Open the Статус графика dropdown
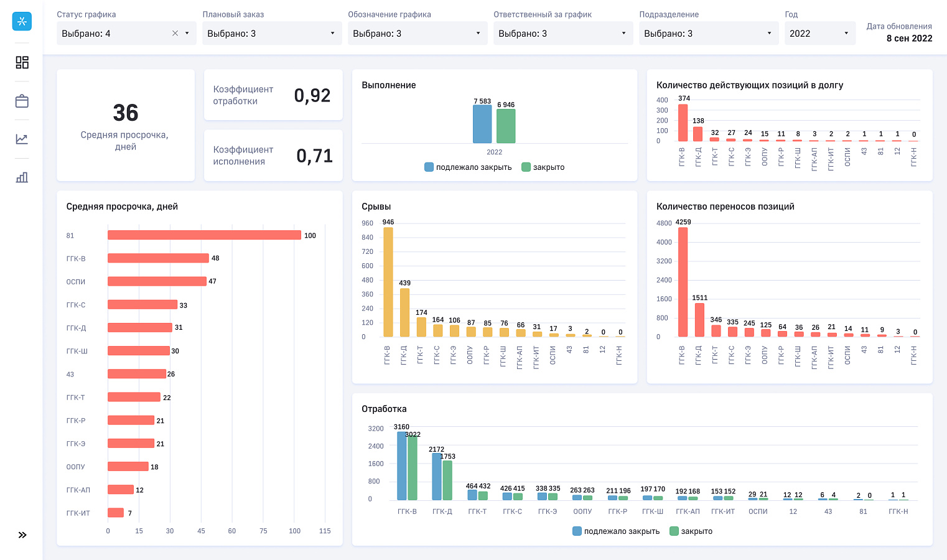 click(126, 34)
